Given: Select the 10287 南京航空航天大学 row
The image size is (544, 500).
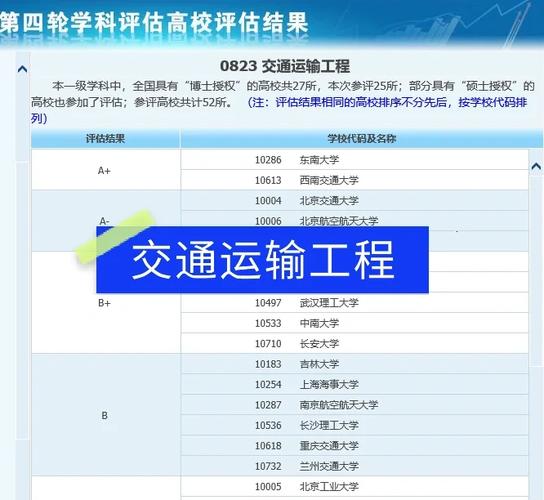Looking at the screenshot, I should point(355,405).
